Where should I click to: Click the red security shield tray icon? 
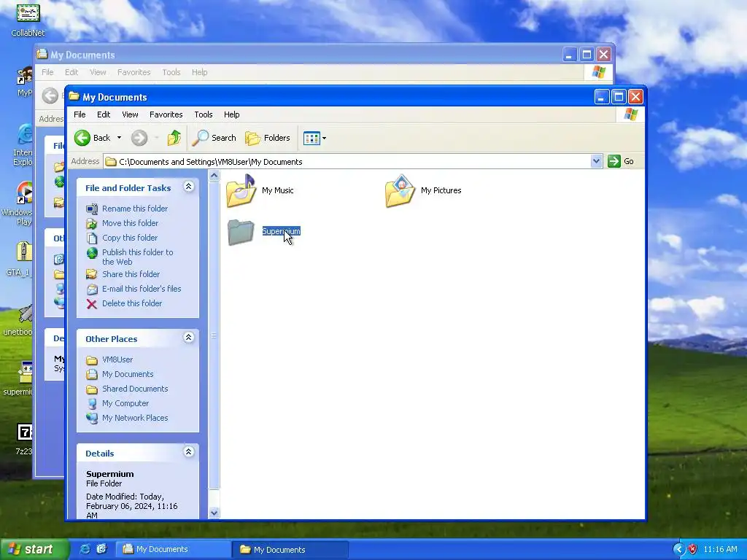click(693, 550)
